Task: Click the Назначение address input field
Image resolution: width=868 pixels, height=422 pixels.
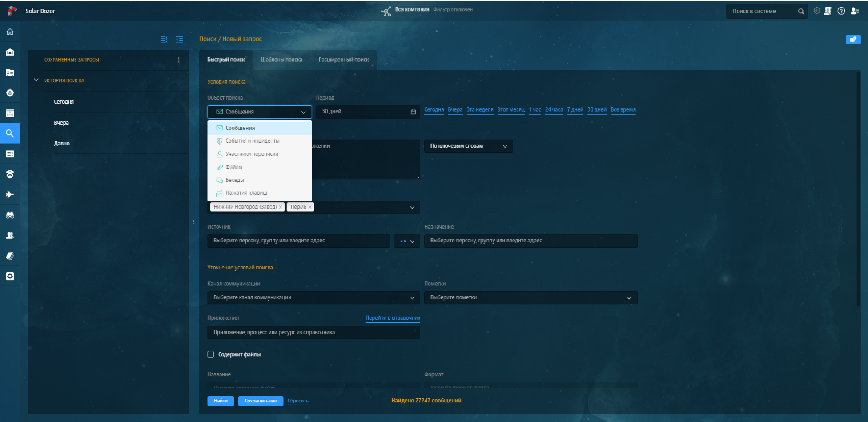Action: 530,241
